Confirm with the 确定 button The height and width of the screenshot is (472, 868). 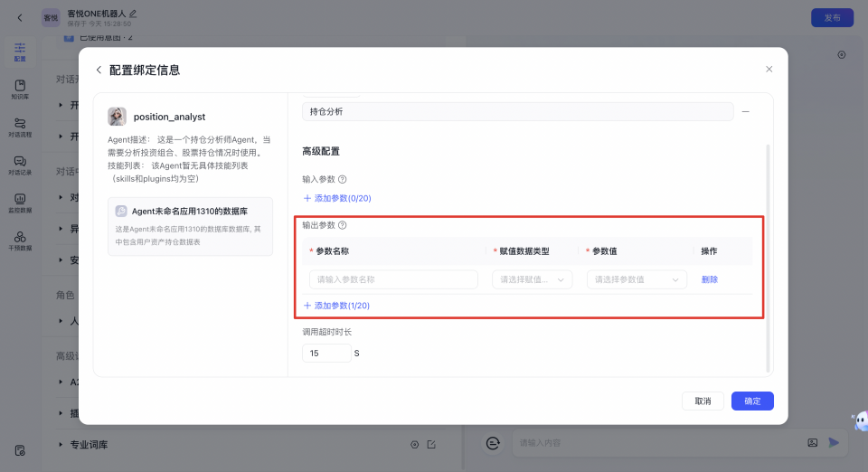coord(752,401)
